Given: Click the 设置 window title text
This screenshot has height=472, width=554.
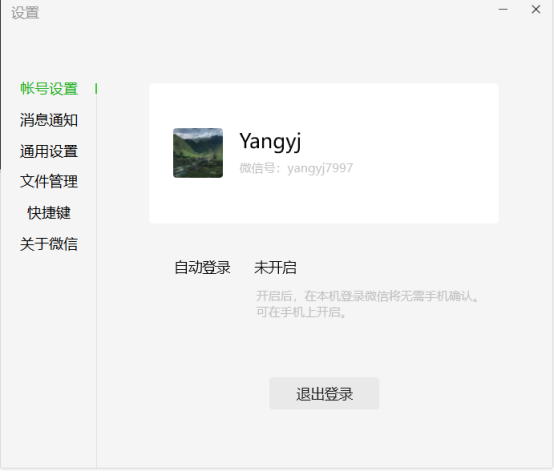Looking at the screenshot, I should point(25,13).
